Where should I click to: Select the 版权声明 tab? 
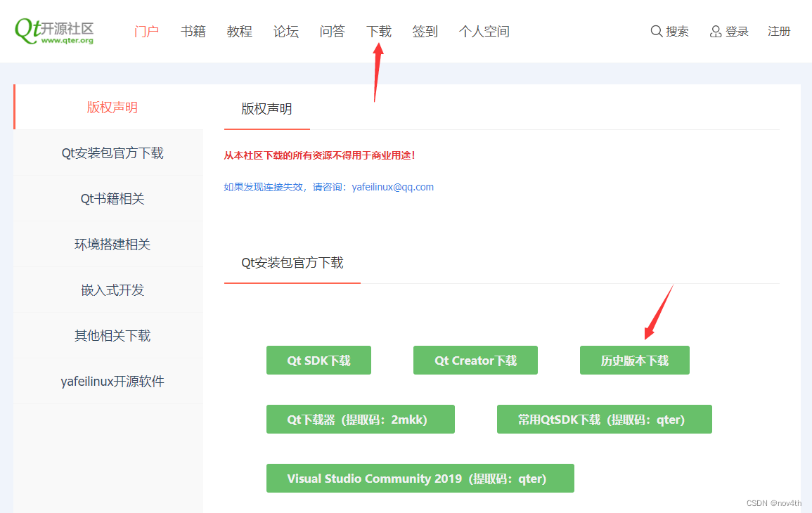pyautogui.click(x=267, y=109)
